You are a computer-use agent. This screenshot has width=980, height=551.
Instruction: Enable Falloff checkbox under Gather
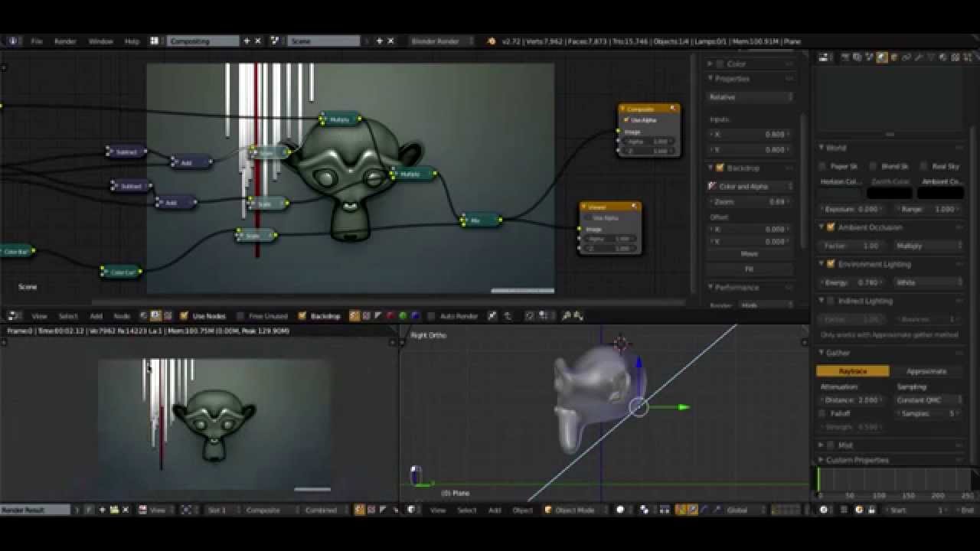(823, 413)
